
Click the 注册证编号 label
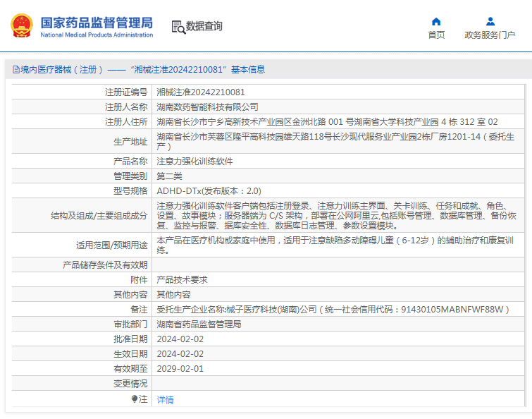click(126, 92)
